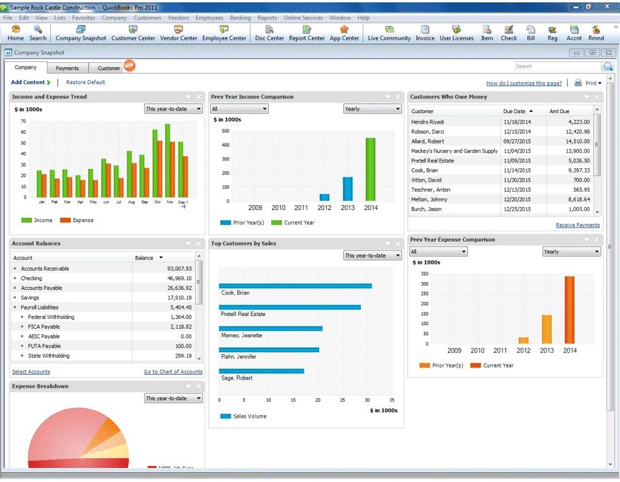Viewport: 620px width, 482px height.
Task: Open the File menu
Action: point(8,18)
